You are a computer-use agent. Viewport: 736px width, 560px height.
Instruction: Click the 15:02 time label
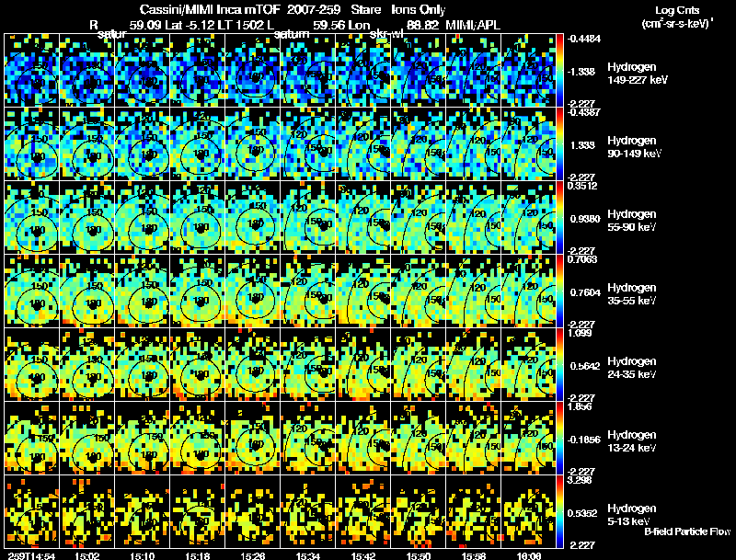pos(86,556)
